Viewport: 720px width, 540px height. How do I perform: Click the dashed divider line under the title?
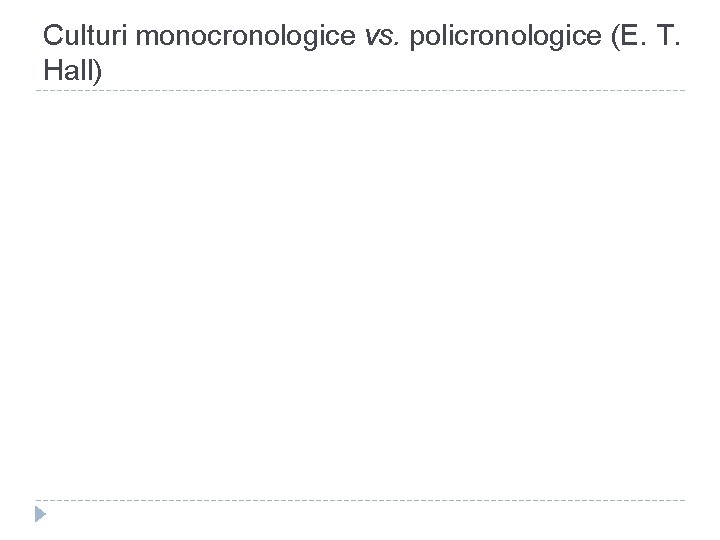360,91
